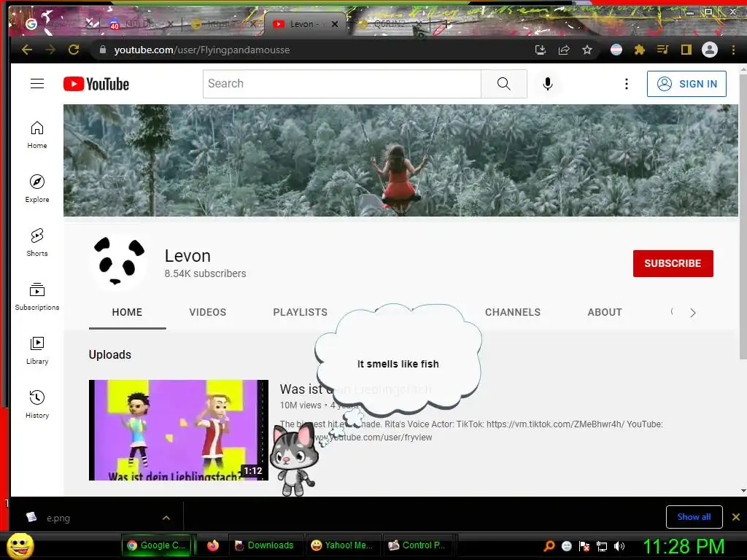Image resolution: width=747 pixels, height=560 pixels.
Task: Click the address bar URL
Action: tap(201, 50)
